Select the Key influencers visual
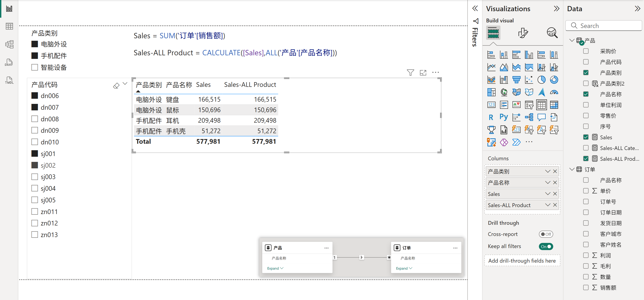Viewport: 644px width, 300px height. click(516, 117)
